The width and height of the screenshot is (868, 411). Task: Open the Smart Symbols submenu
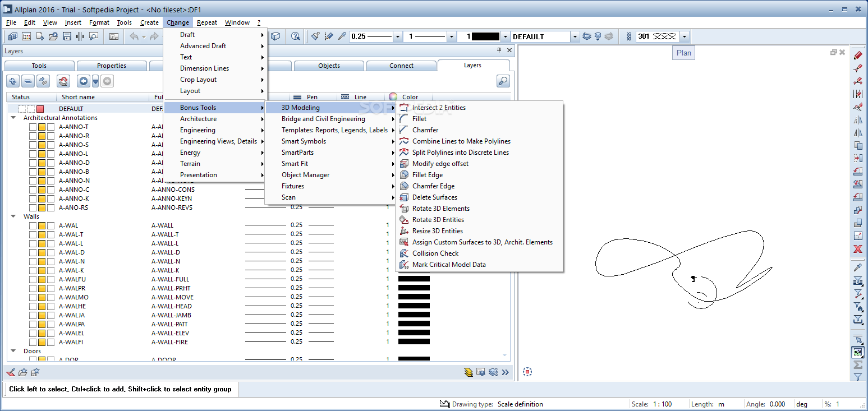[330, 141]
